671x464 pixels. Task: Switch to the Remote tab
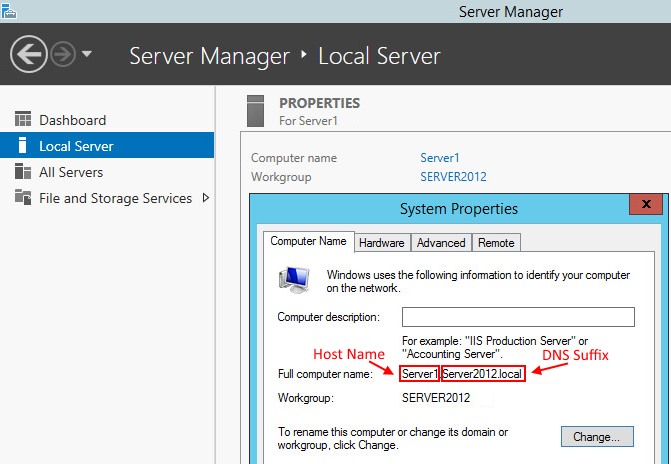pos(496,243)
